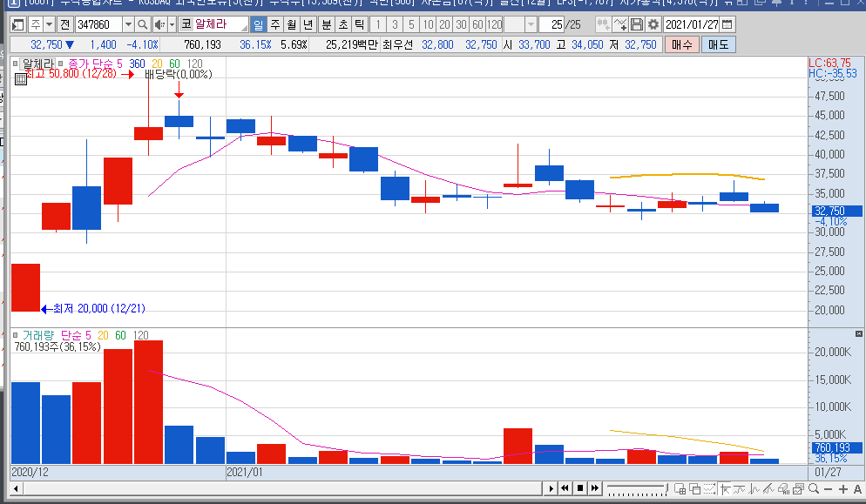Expand the sound options dropdown arrow
Screen dimensions: 866x504
click(x=172, y=24)
